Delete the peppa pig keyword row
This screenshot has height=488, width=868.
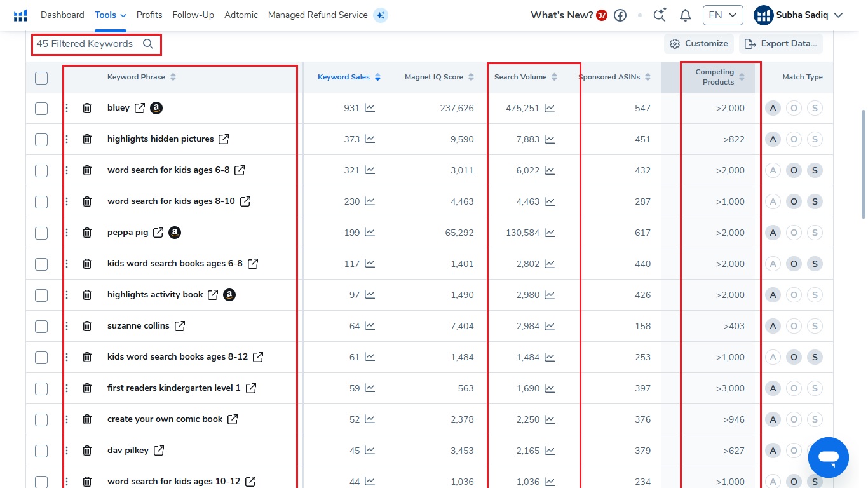click(87, 233)
